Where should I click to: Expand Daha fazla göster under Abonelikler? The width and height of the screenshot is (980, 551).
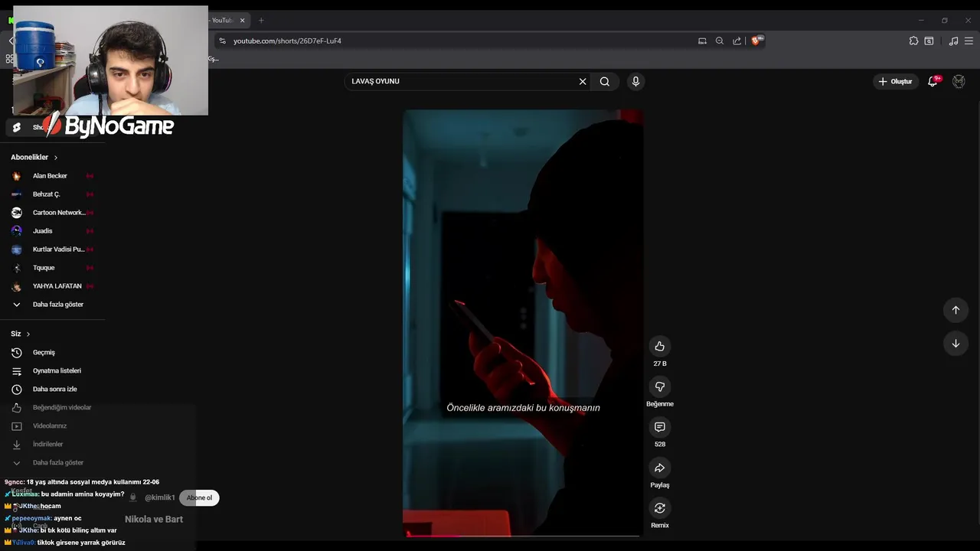(57, 305)
